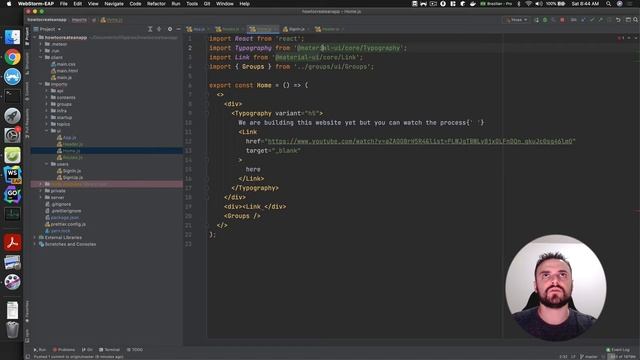Select package.json in the project tree
The image size is (640, 360).
pyautogui.click(x=62, y=218)
